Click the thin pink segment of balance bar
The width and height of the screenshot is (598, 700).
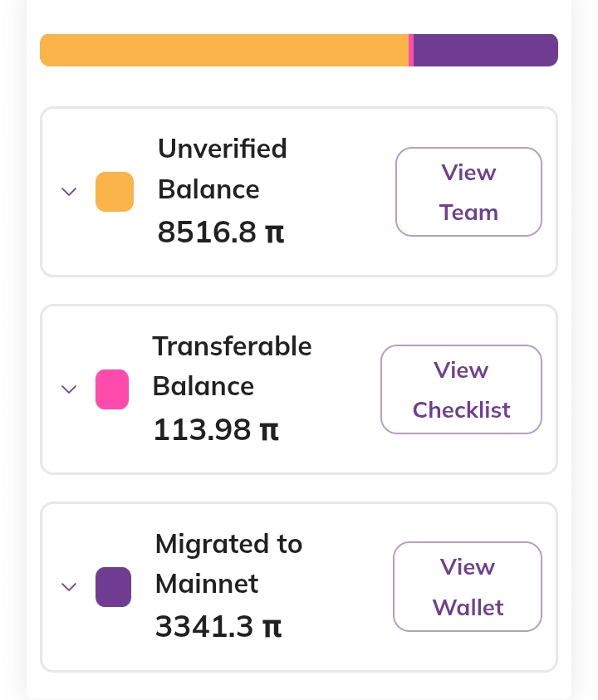(x=411, y=50)
